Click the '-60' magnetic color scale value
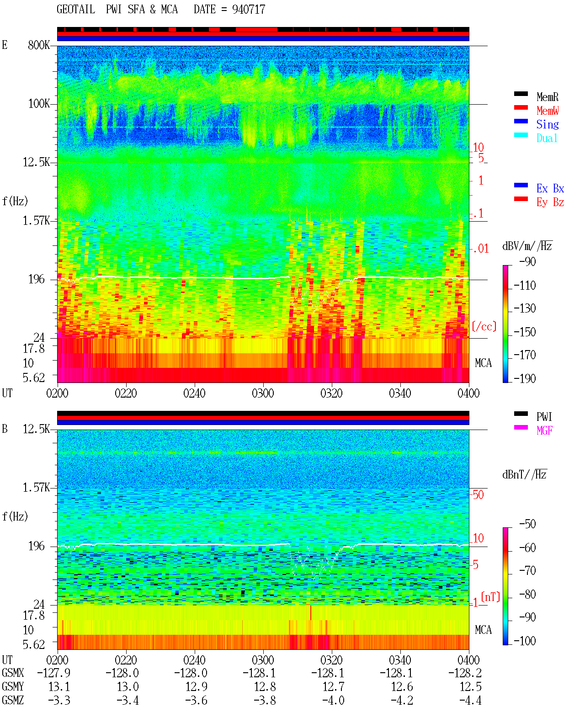 (527, 548)
